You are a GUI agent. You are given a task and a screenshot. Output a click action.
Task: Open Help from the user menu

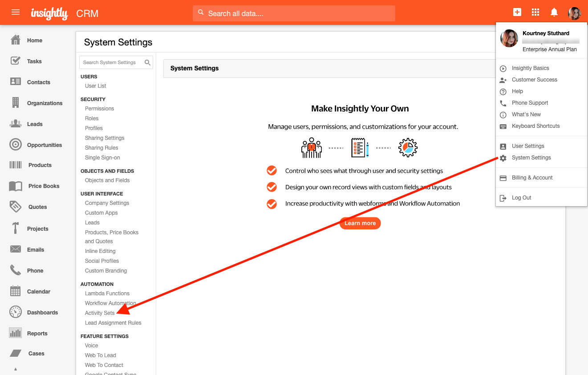click(517, 91)
